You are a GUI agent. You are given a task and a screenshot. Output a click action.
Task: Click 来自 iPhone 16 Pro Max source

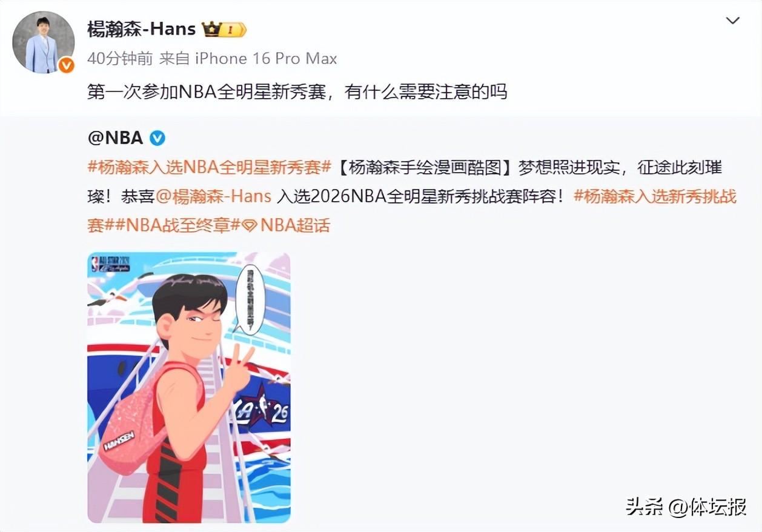248,59
